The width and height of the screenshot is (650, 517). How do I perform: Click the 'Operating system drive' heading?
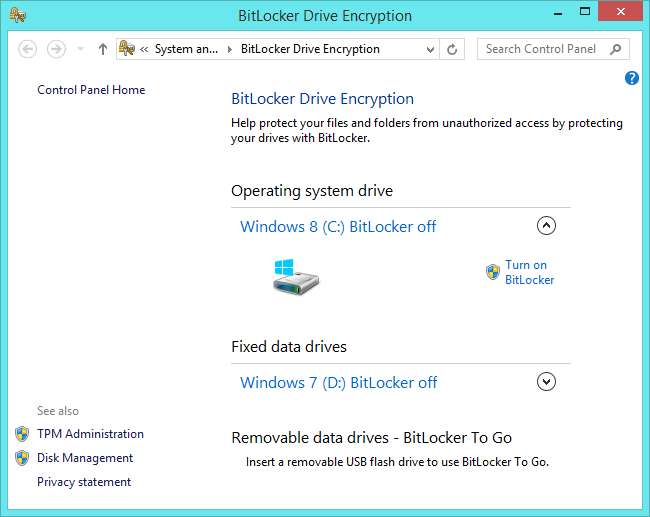click(x=312, y=191)
